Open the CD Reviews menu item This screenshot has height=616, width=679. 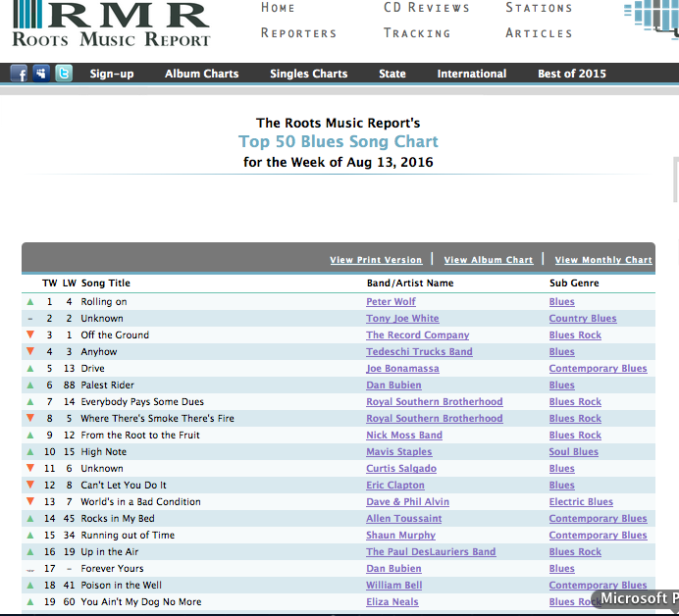coord(427,8)
